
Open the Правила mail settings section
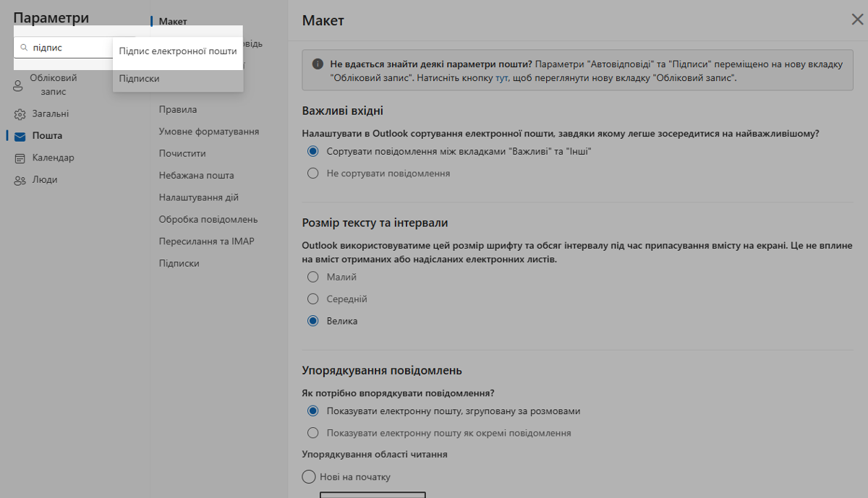coord(178,110)
